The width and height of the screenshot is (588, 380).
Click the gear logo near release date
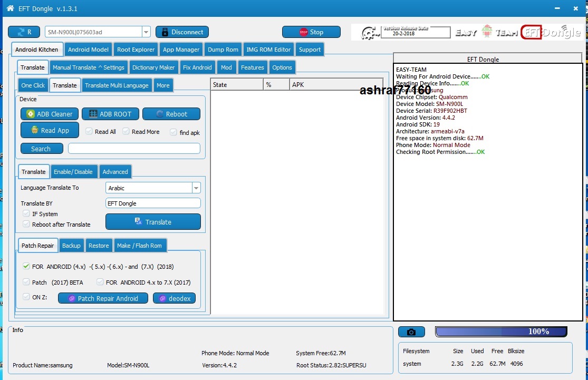click(x=369, y=33)
